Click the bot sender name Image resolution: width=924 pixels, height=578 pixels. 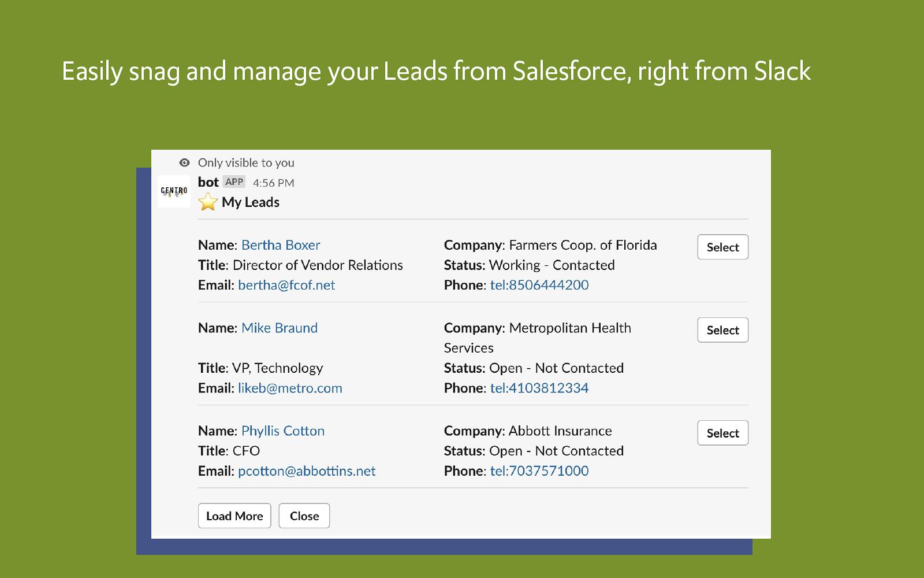point(208,182)
